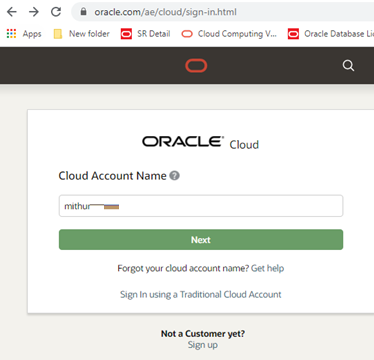Click the 'Not a Customer yet?' text
This screenshot has height=360, width=374.
coord(203,333)
